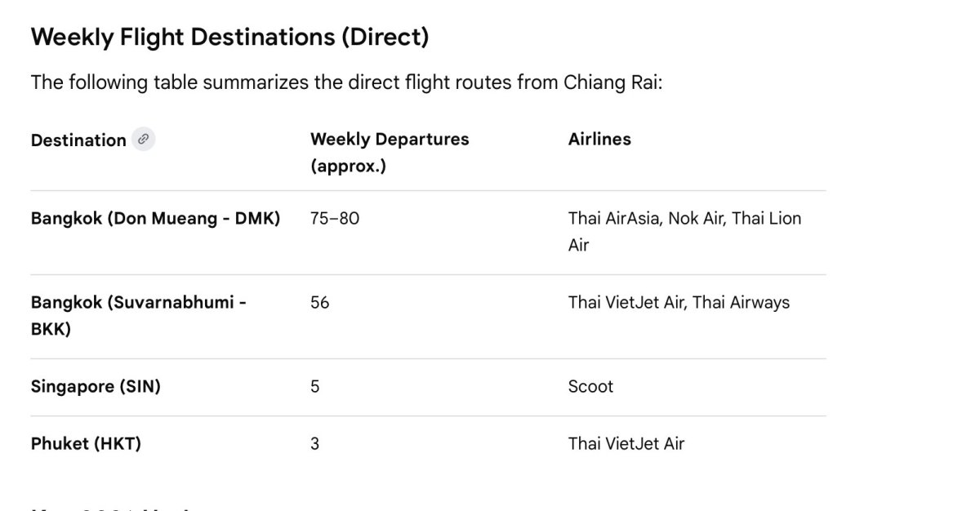Click the Weekly Flight Destinations (Direct) heading
The image size is (980, 511).
point(229,37)
